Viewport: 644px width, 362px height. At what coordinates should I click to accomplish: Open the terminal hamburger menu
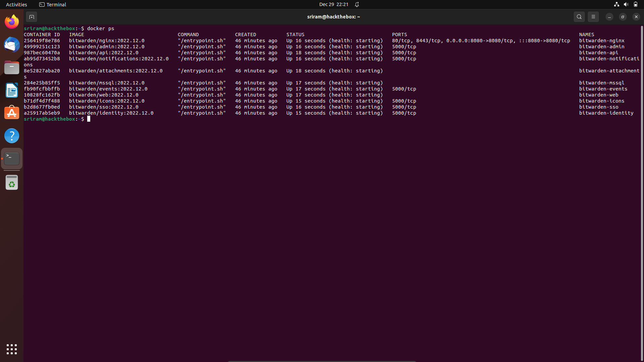pos(593,17)
